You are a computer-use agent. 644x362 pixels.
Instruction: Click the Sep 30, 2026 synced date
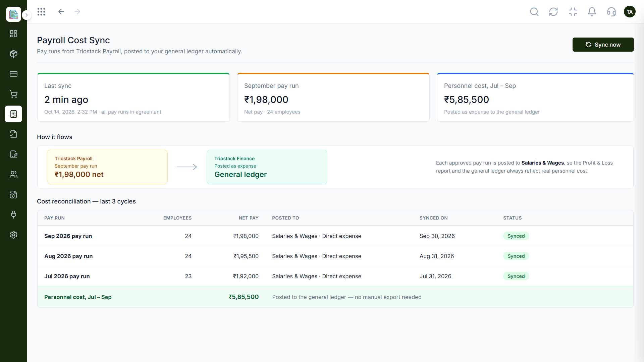pos(437,236)
